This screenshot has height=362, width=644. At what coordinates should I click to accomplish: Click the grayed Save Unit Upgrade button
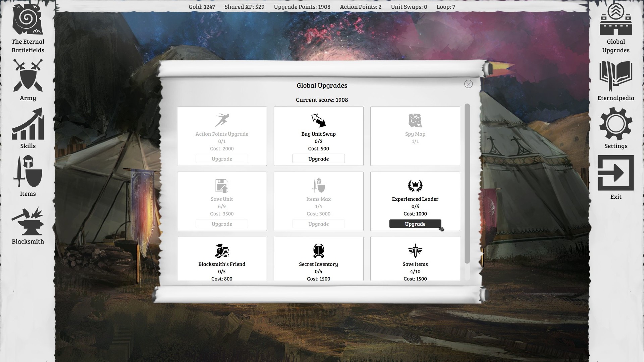222,224
